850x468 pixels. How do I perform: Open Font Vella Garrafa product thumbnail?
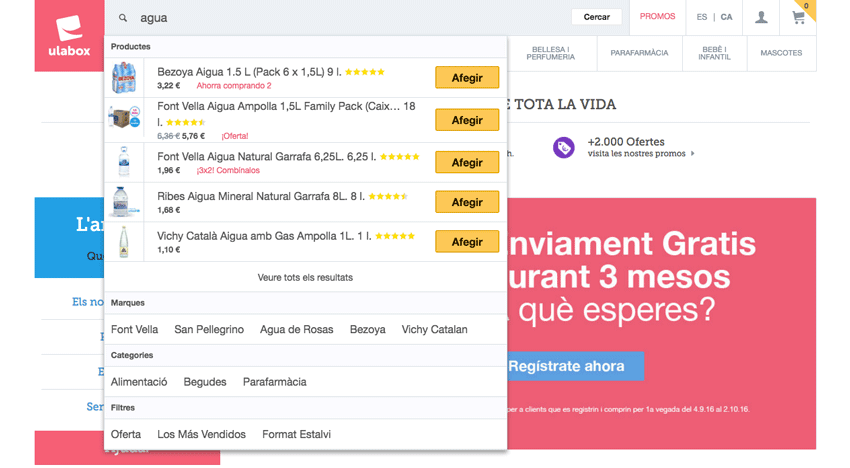[124, 162]
